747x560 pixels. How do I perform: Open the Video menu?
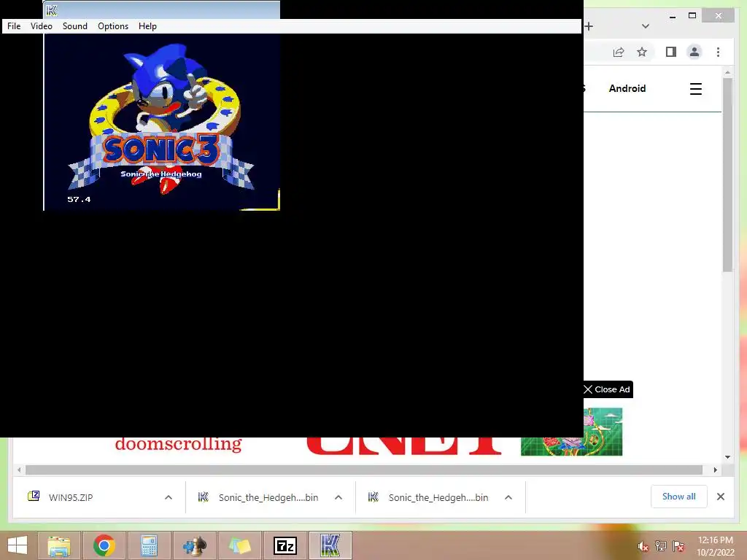[x=42, y=26]
